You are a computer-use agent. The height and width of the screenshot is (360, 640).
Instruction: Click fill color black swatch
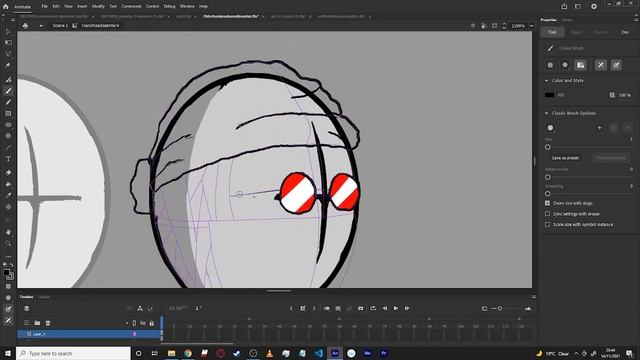549,95
